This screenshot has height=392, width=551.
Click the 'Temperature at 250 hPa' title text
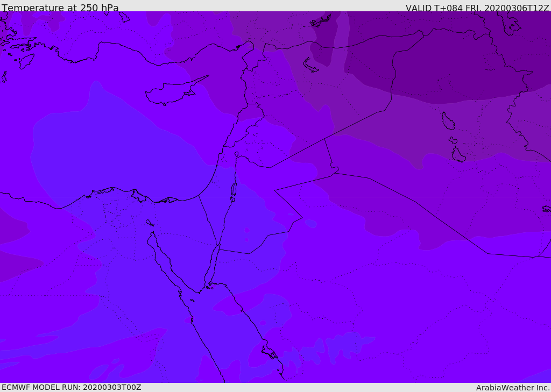pyautogui.click(x=60, y=8)
